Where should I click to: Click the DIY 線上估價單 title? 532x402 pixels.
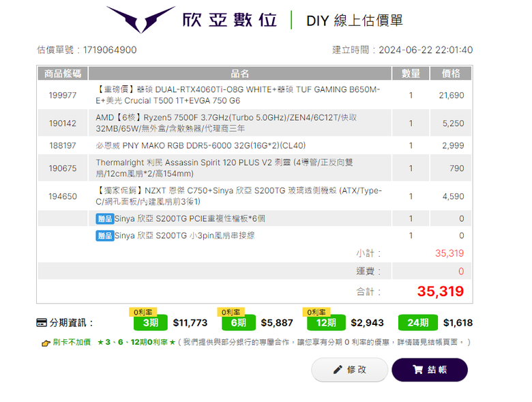tap(355, 20)
